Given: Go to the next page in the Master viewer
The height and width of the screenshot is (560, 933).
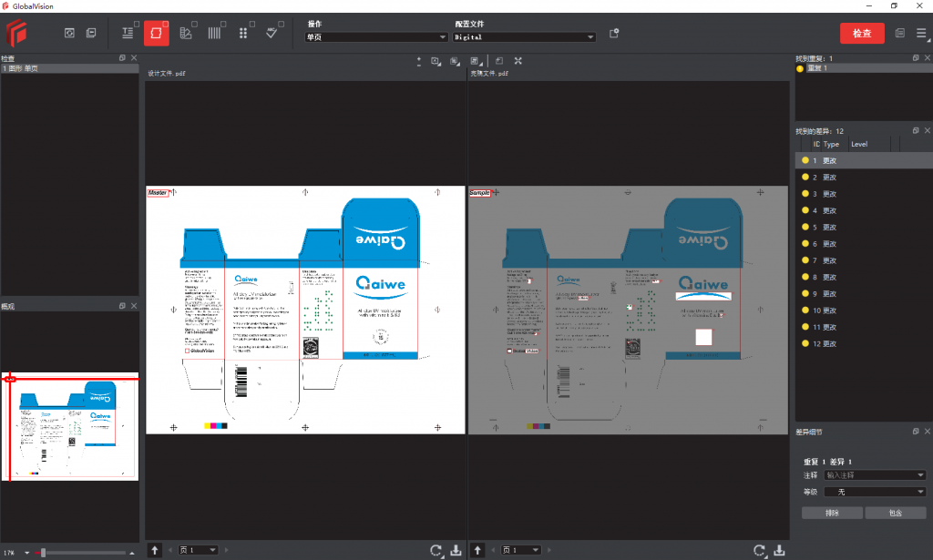Looking at the screenshot, I should 226,551.
